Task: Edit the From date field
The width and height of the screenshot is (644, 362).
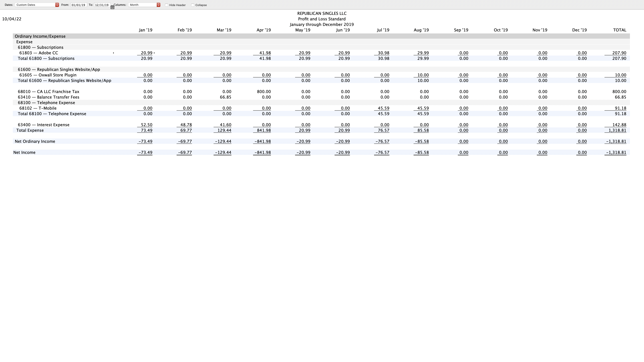Action: [79, 5]
